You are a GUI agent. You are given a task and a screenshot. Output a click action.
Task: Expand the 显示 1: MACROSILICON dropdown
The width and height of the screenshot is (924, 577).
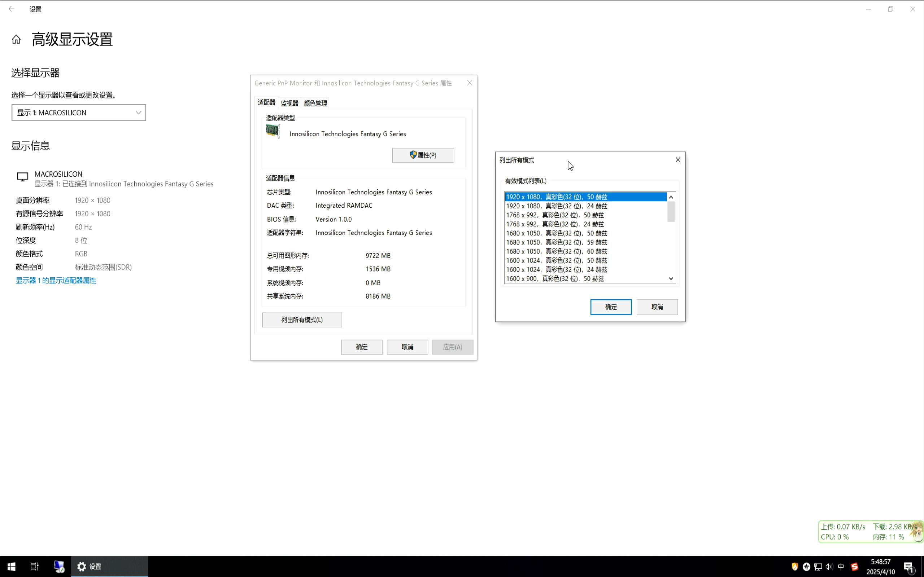coord(79,113)
